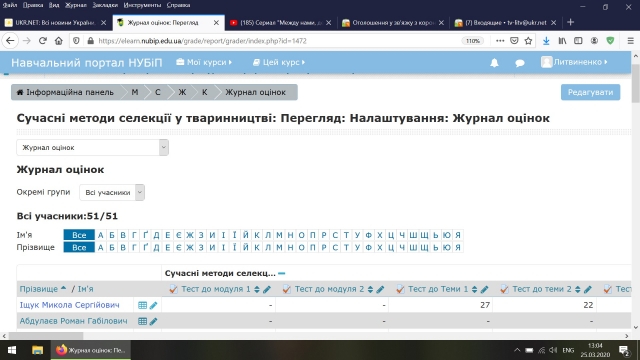Screen dimensions: 640x360
Task: Click the ENG language indicator
Action: pos(568,350)
